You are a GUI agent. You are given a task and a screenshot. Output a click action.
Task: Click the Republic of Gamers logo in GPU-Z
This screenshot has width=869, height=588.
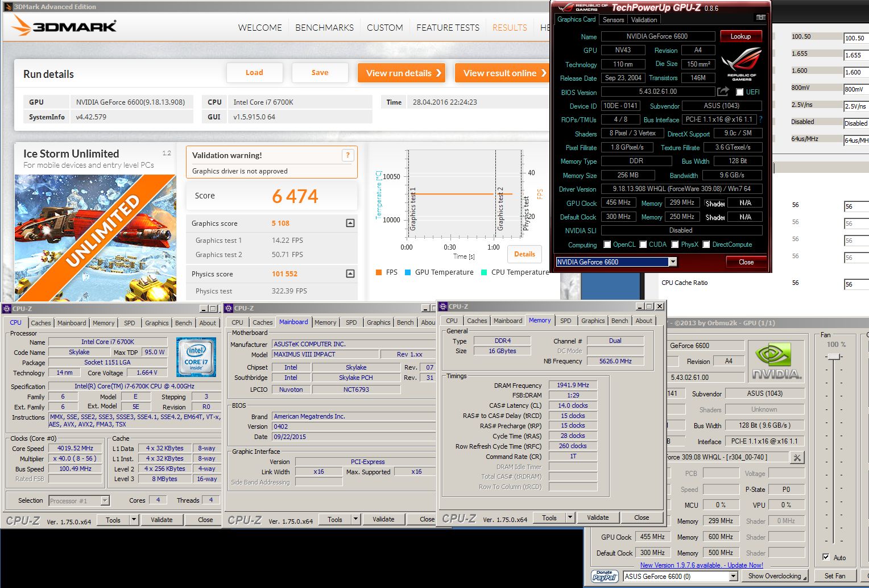[x=742, y=64]
